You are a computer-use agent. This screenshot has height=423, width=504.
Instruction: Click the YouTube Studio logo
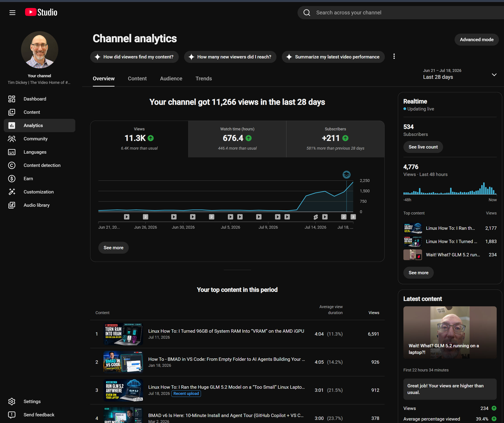point(41,12)
